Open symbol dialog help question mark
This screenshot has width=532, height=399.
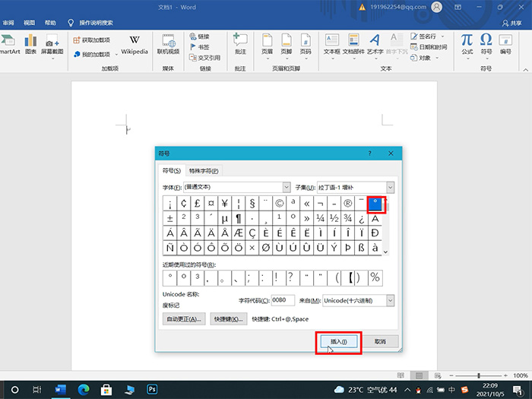coord(370,154)
